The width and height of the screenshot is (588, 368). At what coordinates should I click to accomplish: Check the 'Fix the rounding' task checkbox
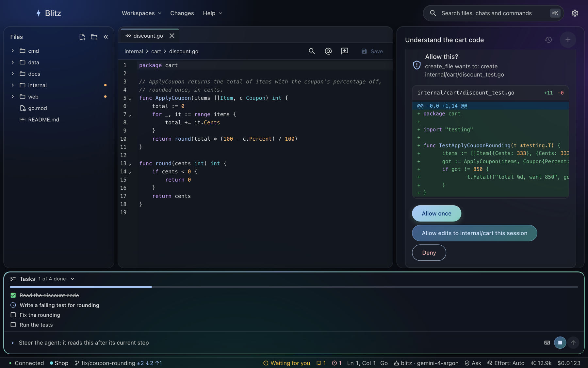(13, 315)
